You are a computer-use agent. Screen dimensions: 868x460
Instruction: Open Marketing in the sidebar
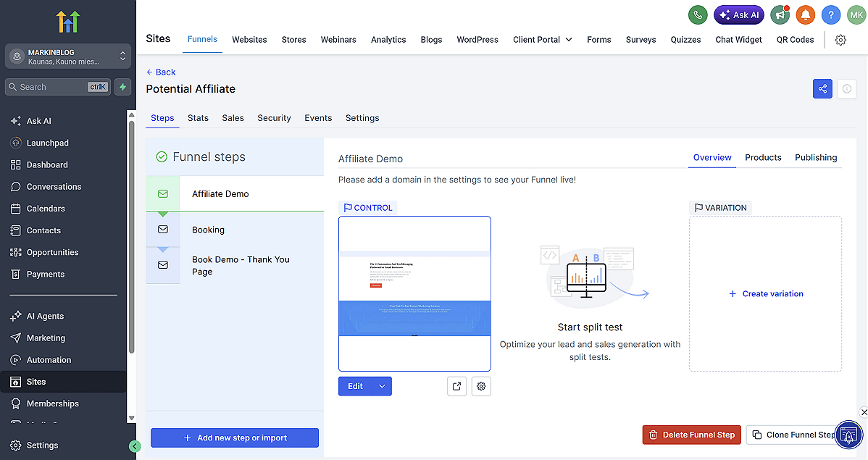pyautogui.click(x=46, y=338)
